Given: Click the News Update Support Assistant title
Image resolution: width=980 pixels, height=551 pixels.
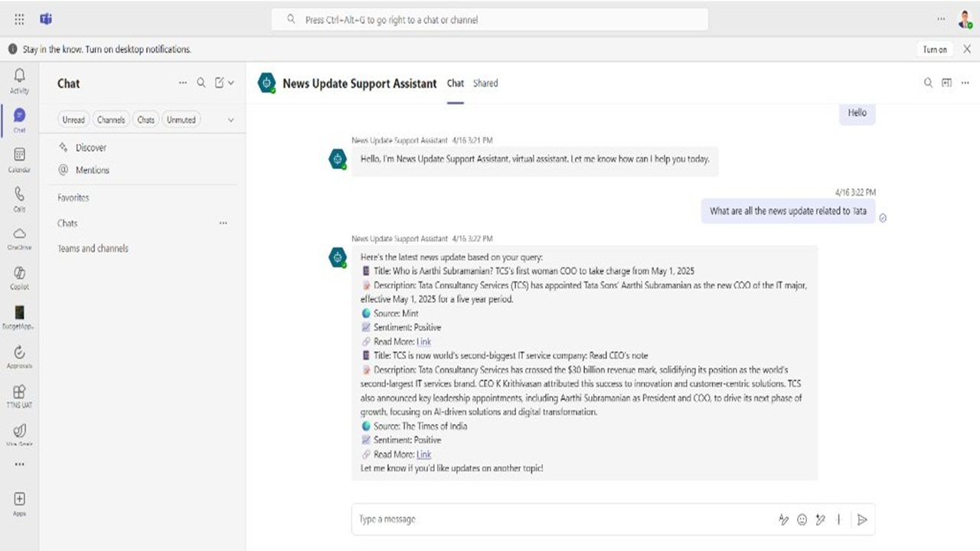Looking at the screenshot, I should (x=360, y=83).
